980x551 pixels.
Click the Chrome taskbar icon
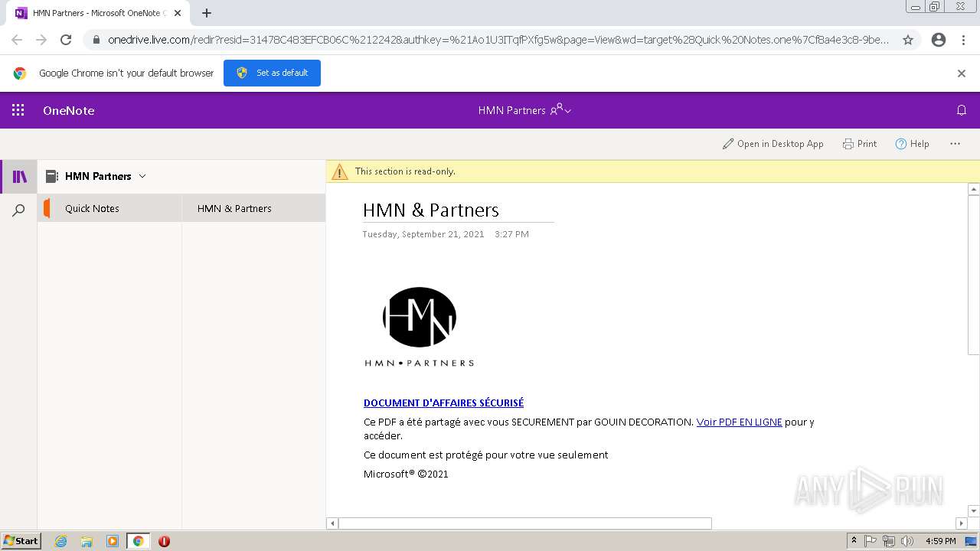tap(139, 541)
